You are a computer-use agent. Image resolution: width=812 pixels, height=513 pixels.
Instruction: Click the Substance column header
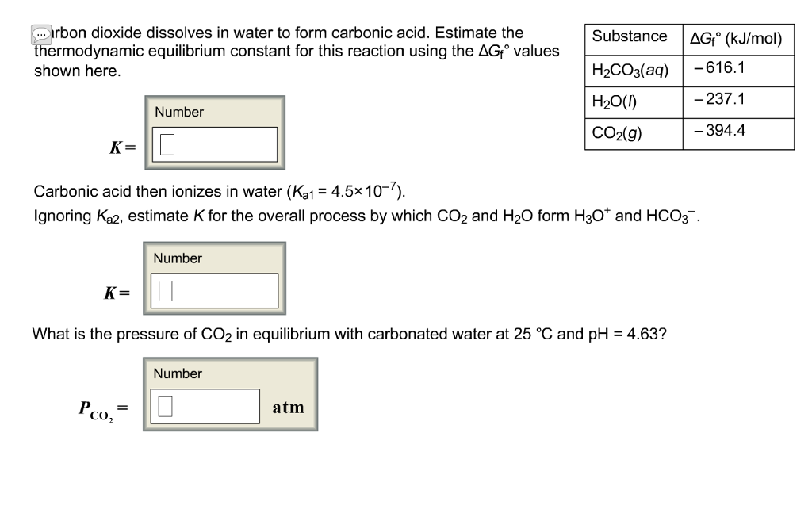[630, 36]
